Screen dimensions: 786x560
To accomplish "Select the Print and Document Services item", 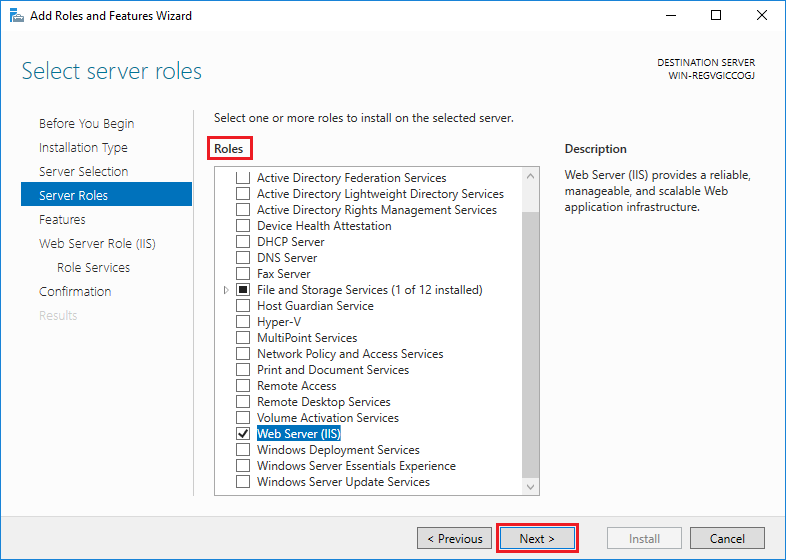I will click(332, 370).
